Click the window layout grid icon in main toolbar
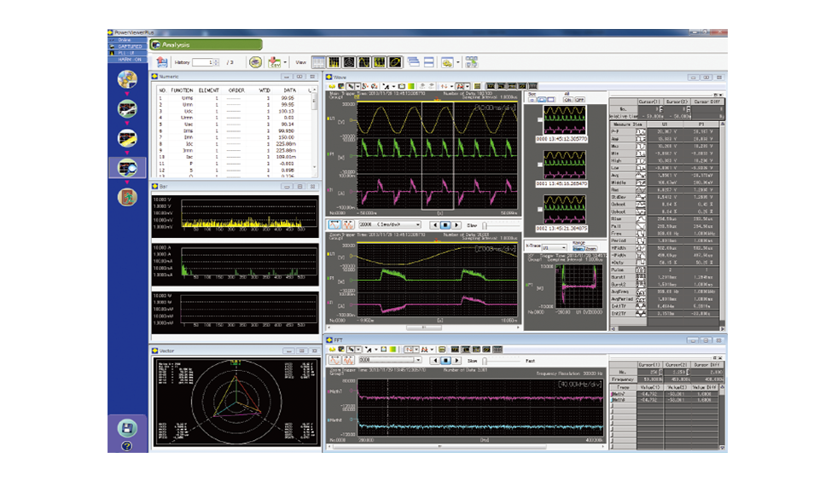 pyautogui.click(x=471, y=62)
